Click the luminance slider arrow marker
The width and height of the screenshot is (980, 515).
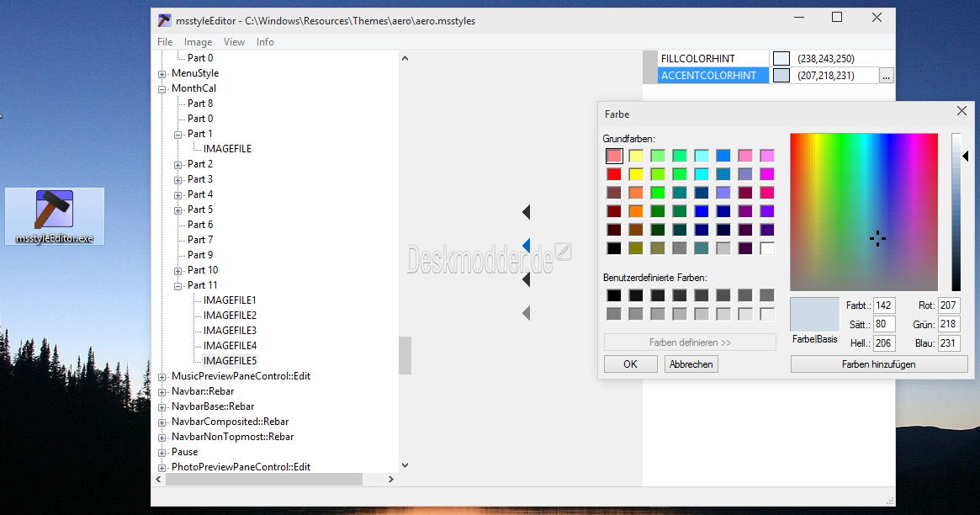(966, 156)
